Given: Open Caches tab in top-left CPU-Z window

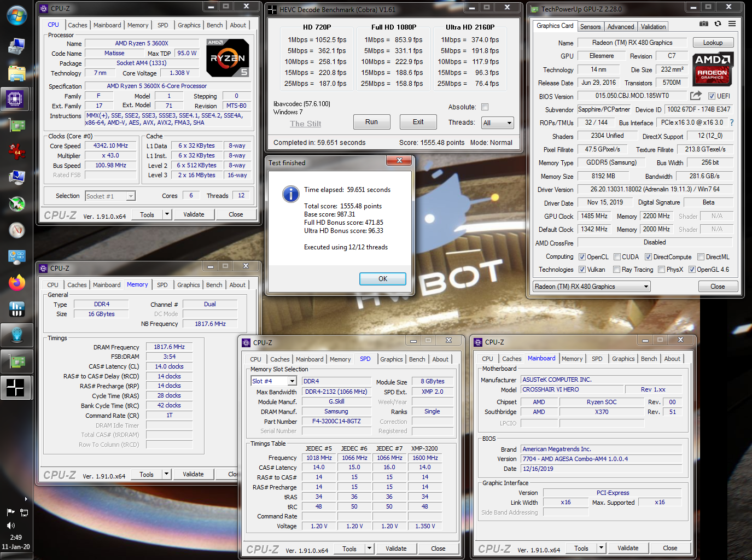Looking at the screenshot, I should pos(78,25).
